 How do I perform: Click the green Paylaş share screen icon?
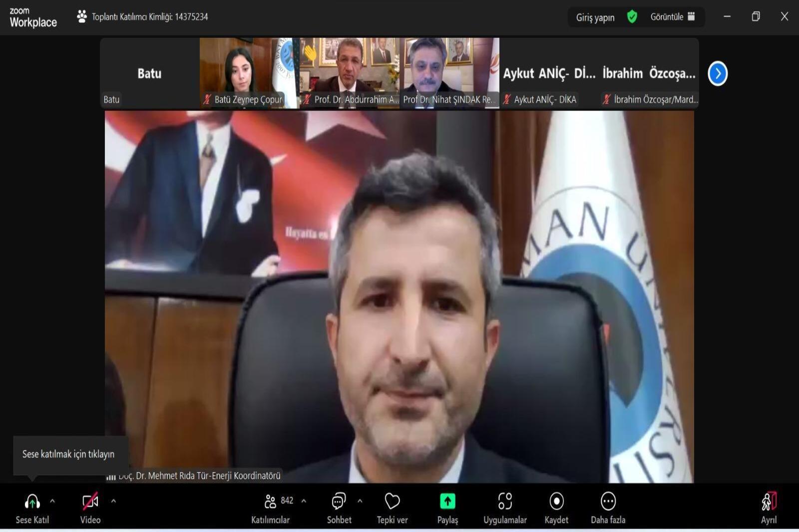pos(447,502)
